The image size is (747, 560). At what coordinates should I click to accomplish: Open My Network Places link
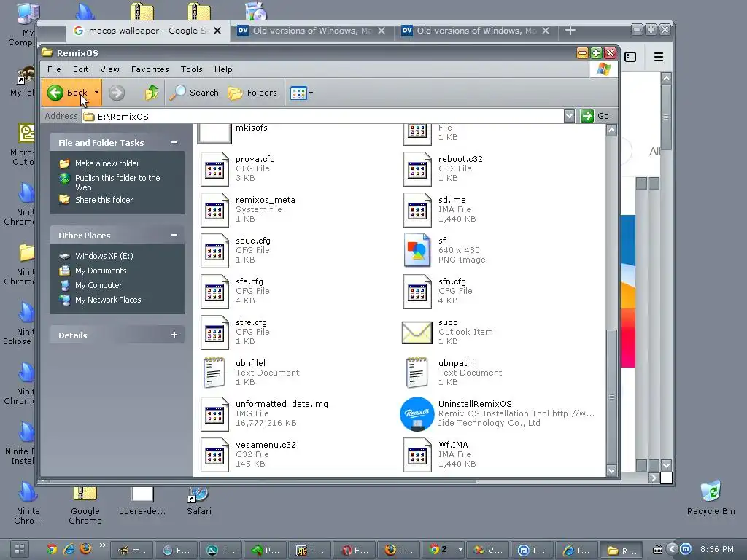[x=108, y=300]
